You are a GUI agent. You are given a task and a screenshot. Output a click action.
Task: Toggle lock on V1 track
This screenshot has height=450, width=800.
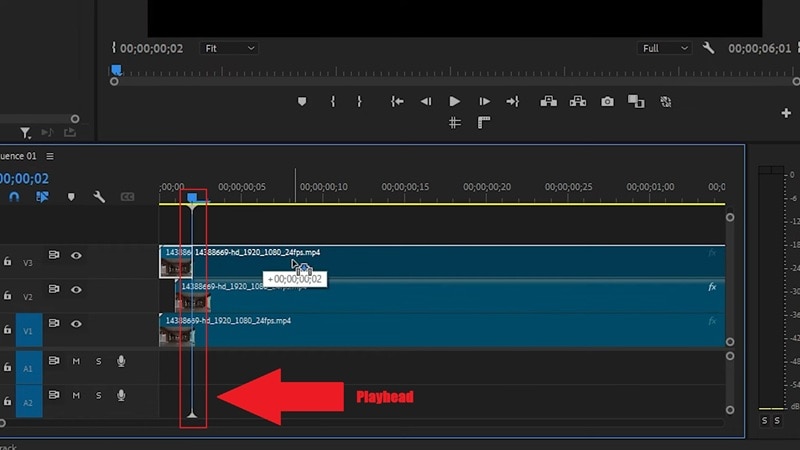coord(7,330)
